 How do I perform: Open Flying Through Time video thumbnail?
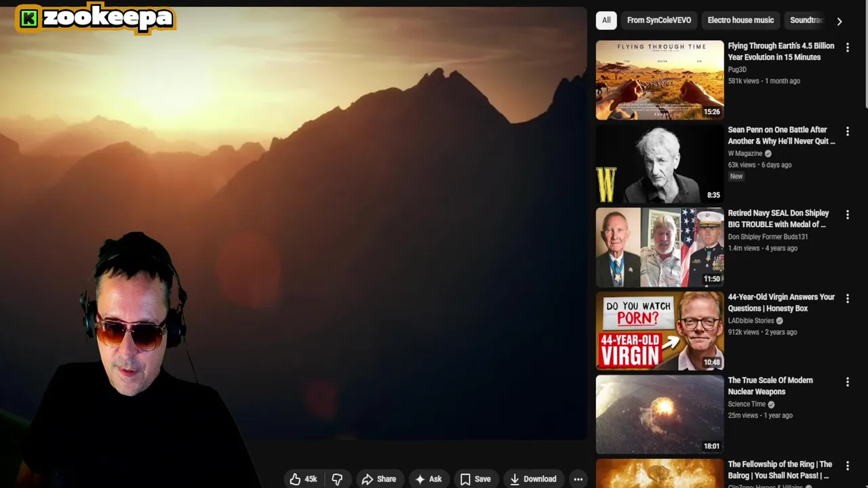pyautogui.click(x=660, y=80)
